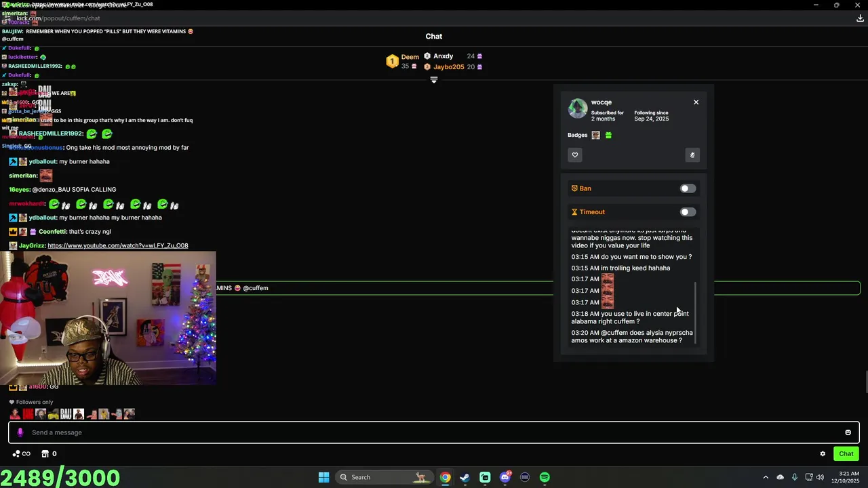Click the orange Ban shield icon
Image resolution: width=868 pixels, height=488 pixels.
point(574,188)
